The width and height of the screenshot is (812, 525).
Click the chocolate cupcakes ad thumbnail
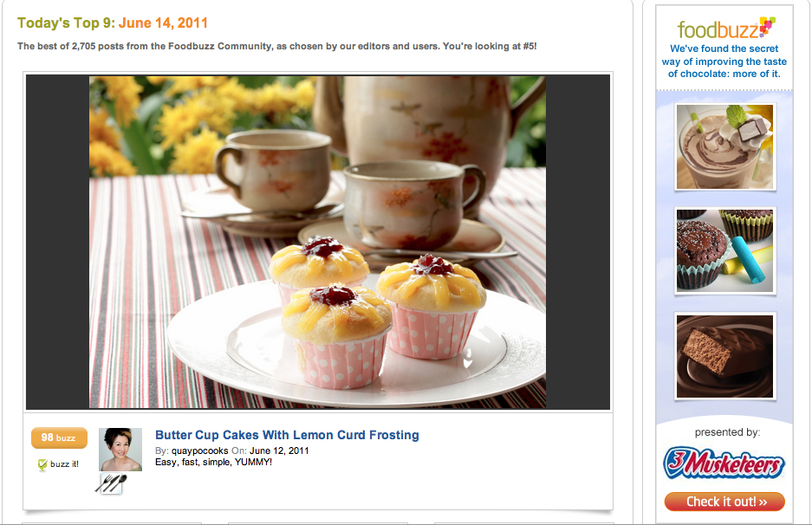coord(724,251)
